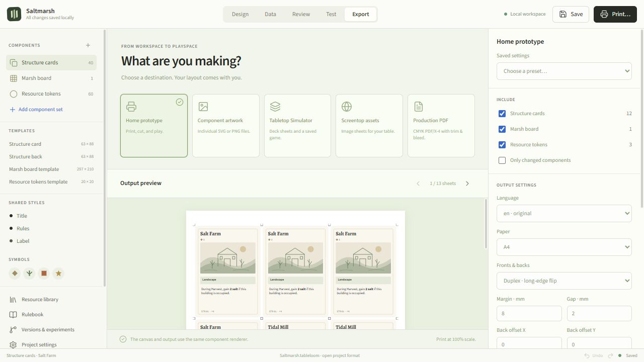Viewport: 644px width, 362px height.
Task: Open the Structure card template
Action: pyautogui.click(x=51, y=144)
